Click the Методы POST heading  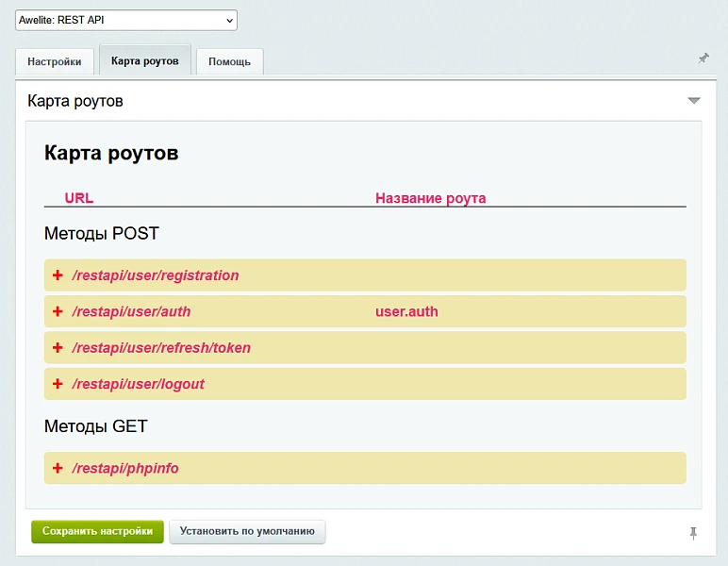(x=102, y=234)
